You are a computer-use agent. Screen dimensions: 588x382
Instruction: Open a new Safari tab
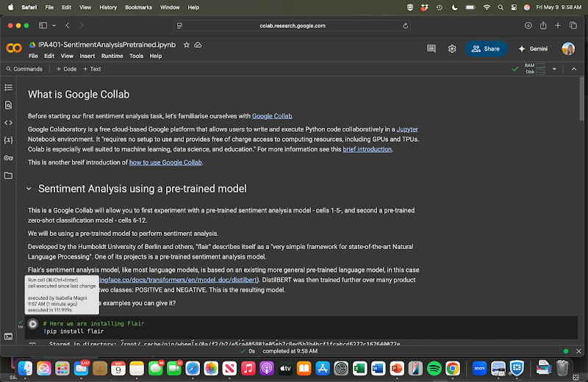point(558,26)
